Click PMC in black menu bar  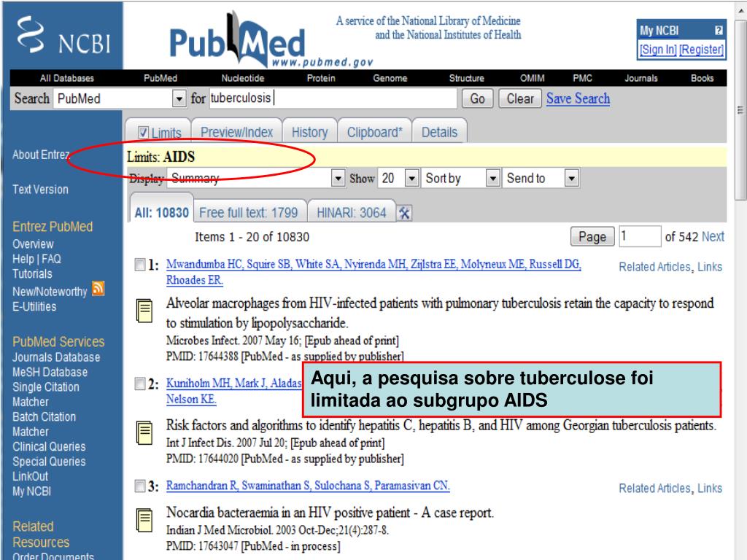point(583,78)
